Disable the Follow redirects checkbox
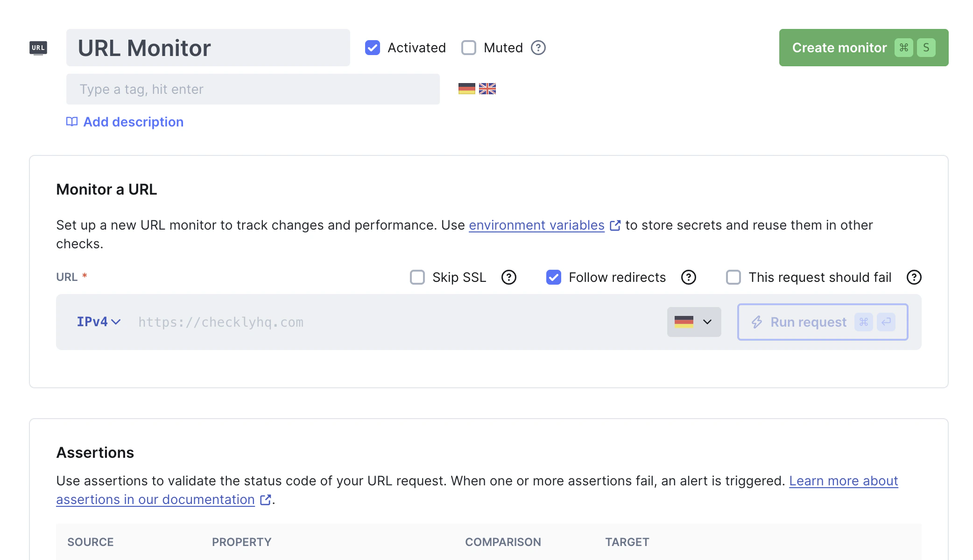This screenshot has width=973, height=560. tap(553, 277)
